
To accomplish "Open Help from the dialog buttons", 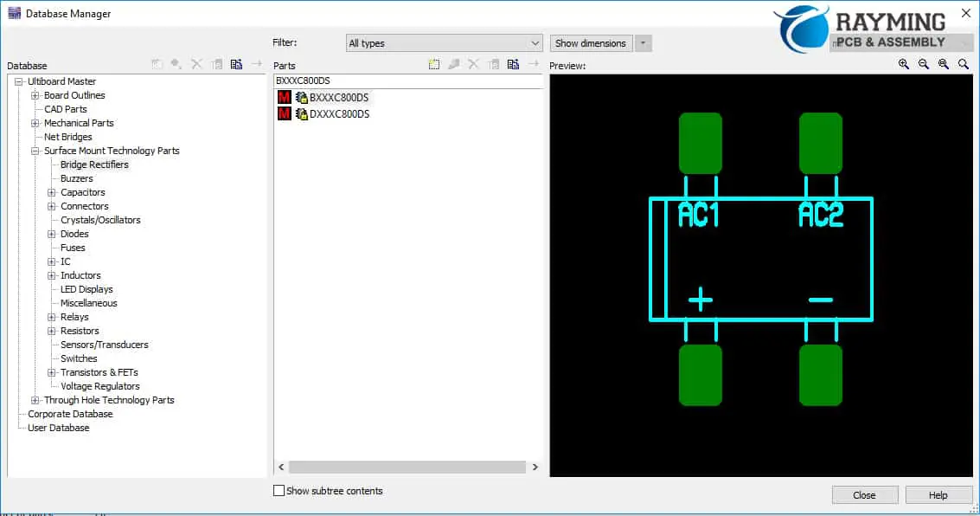I will [x=938, y=494].
